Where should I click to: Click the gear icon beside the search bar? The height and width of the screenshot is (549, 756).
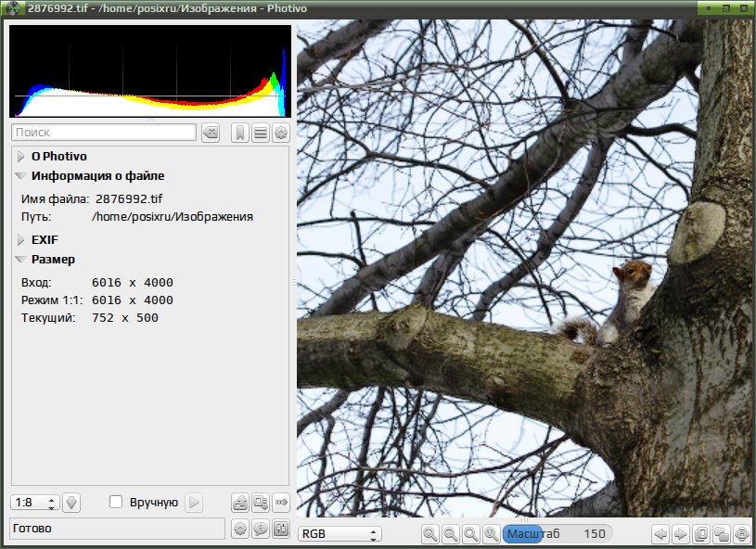tap(281, 133)
